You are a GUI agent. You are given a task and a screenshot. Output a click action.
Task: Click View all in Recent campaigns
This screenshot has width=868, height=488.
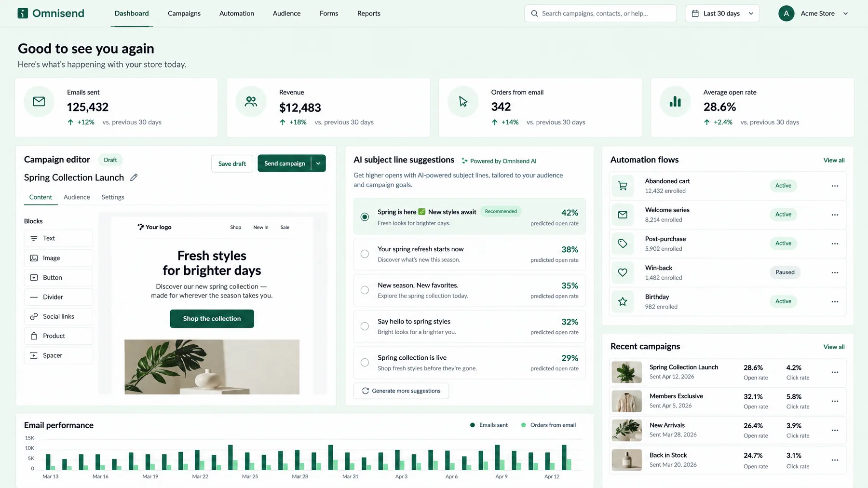coord(834,347)
